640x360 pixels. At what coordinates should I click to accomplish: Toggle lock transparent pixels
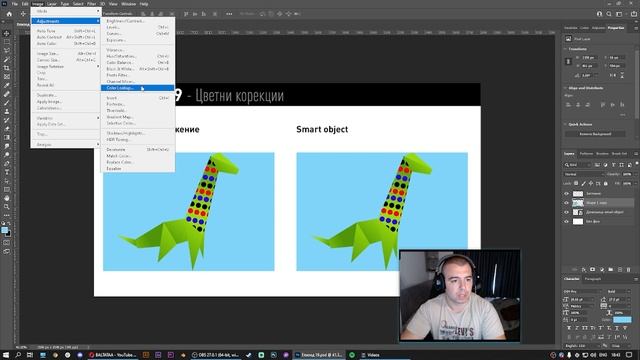pyautogui.click(x=576, y=184)
